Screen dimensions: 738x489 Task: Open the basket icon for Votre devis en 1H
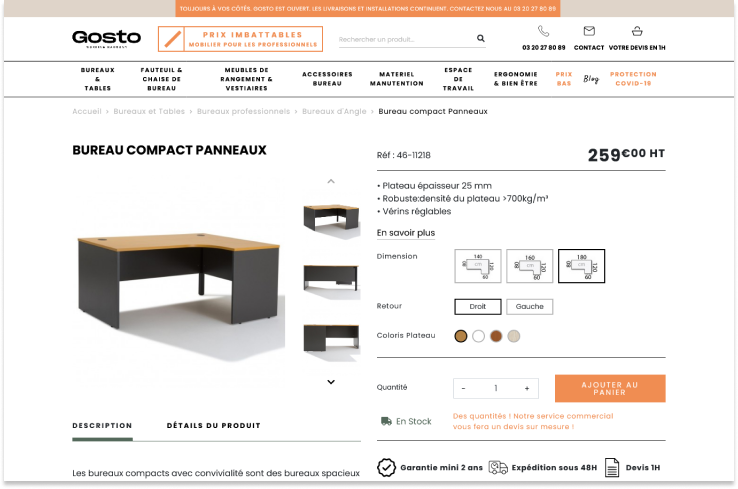point(637,31)
